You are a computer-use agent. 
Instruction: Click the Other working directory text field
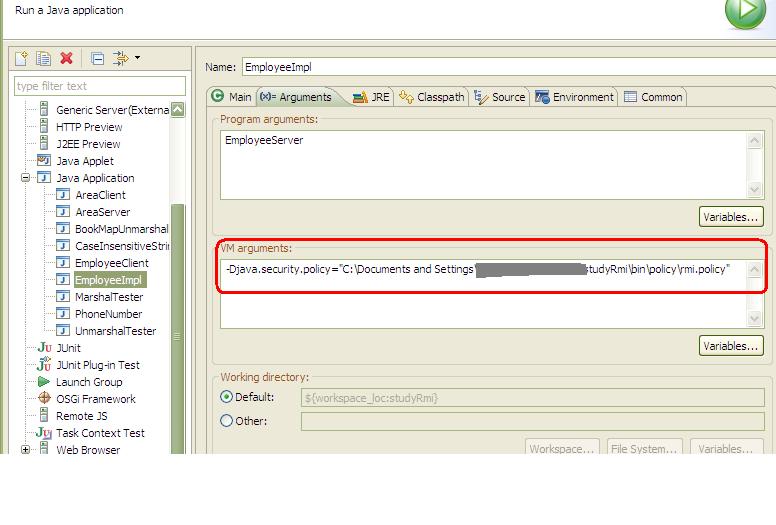pyautogui.click(x=533, y=422)
